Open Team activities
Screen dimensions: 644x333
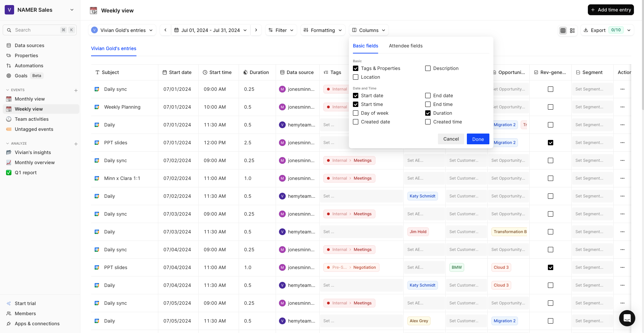pos(31,119)
